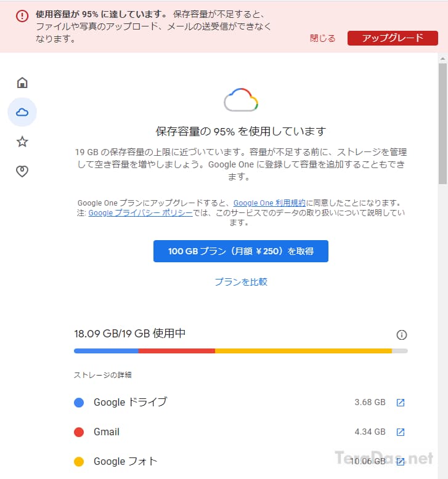Click the 3.68 GB value
448x479 pixels.
370,402
